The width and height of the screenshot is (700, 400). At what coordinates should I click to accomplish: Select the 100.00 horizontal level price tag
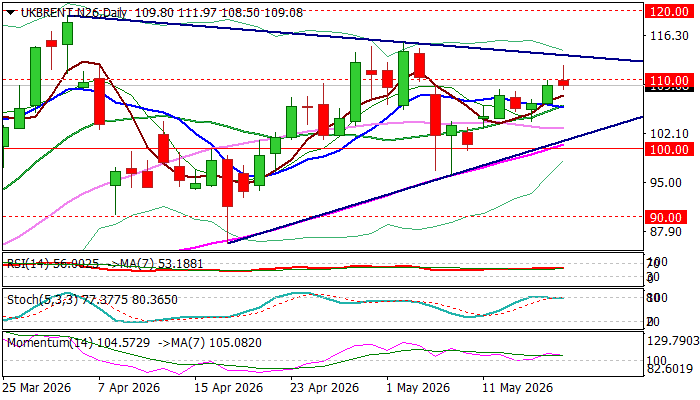tap(669, 150)
